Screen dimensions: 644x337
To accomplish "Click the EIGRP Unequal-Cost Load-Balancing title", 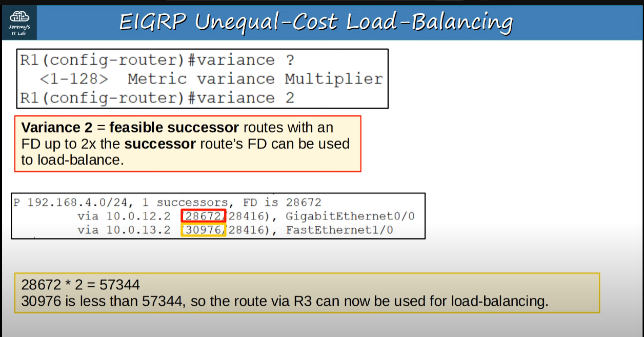I will click(315, 22).
